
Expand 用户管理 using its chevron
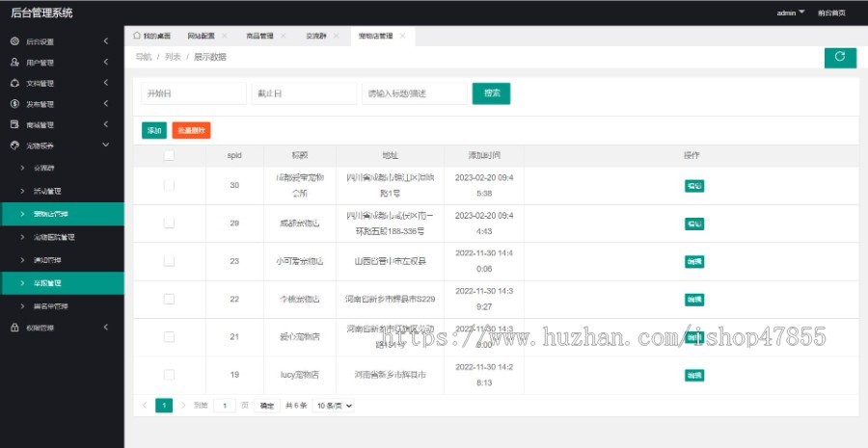106,63
